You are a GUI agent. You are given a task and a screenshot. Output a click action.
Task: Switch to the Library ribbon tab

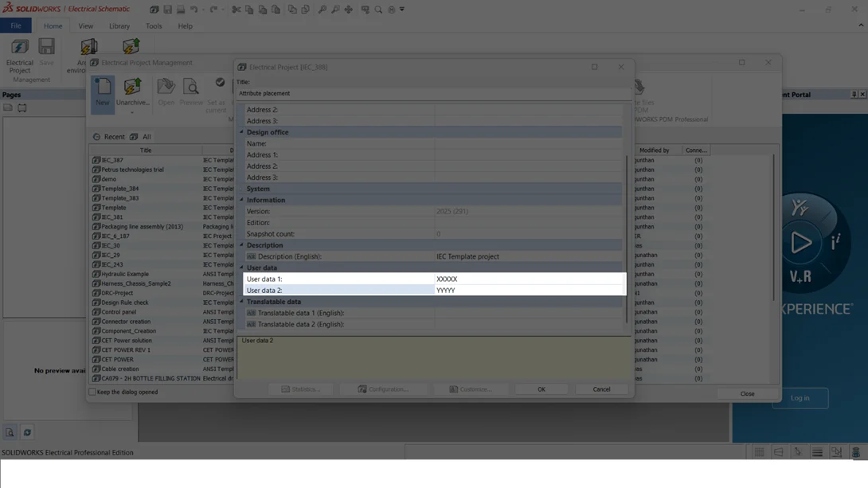point(119,25)
